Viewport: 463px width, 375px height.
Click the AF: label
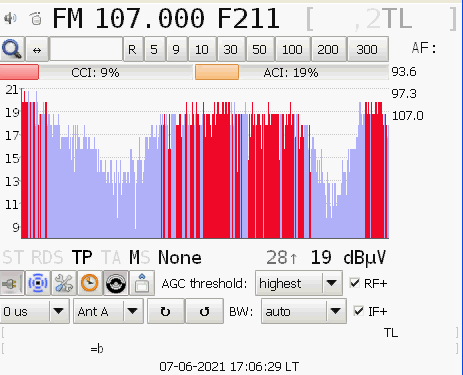(424, 48)
